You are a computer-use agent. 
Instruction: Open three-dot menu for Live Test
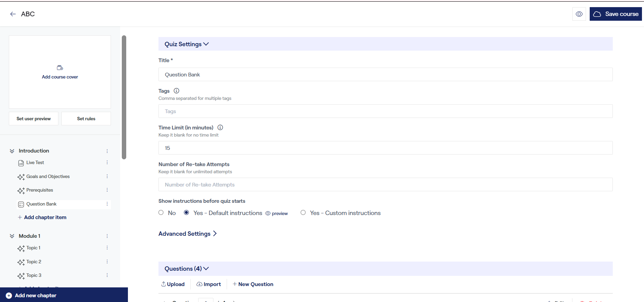[x=107, y=163]
